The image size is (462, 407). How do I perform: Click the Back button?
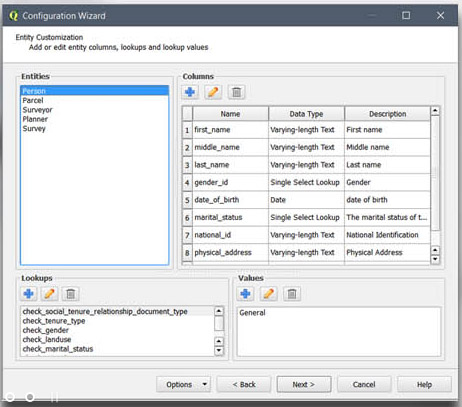click(244, 384)
